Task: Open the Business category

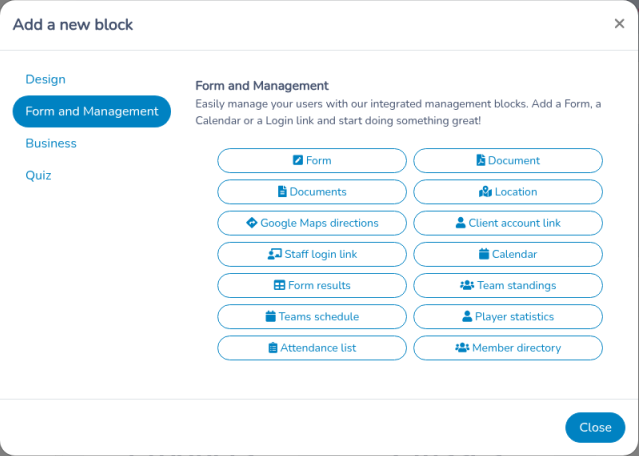Action: (x=51, y=143)
